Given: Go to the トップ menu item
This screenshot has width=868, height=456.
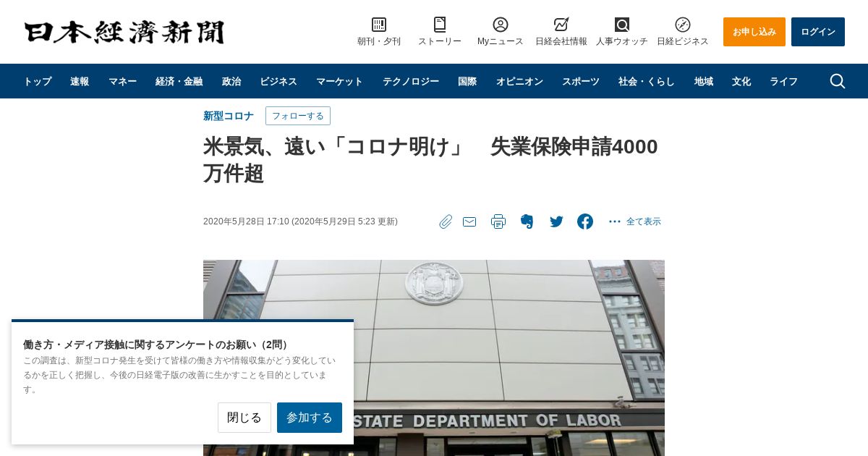Looking at the screenshot, I should coord(38,82).
